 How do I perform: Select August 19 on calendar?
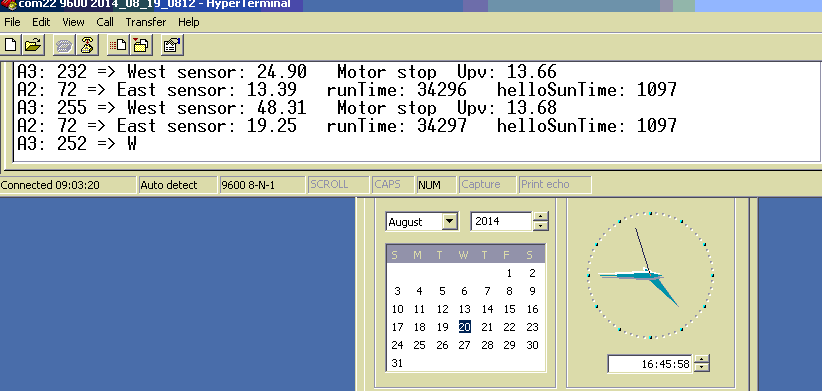(x=442, y=327)
